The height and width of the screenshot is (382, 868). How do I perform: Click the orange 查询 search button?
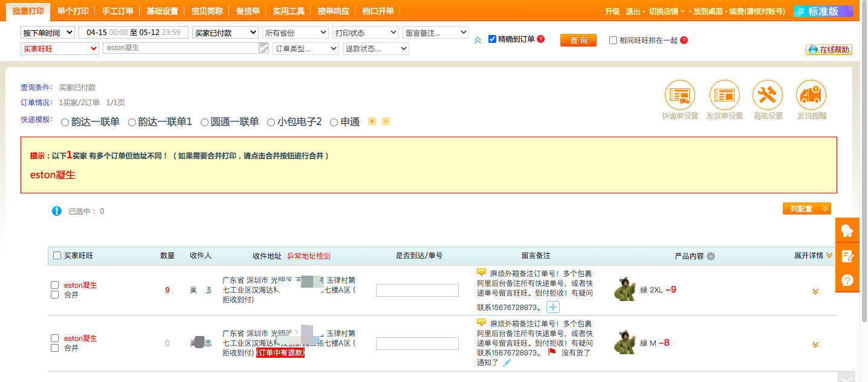pyautogui.click(x=578, y=40)
